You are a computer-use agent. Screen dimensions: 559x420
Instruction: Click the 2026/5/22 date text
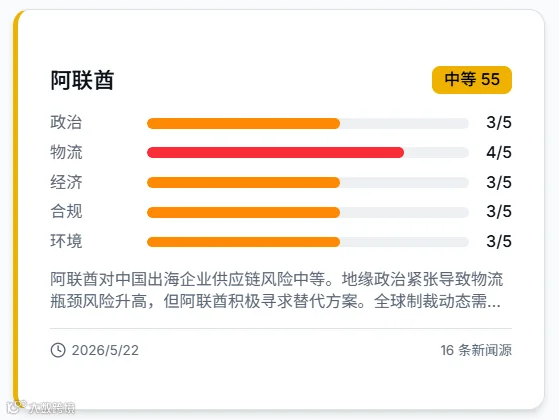[x=105, y=350]
